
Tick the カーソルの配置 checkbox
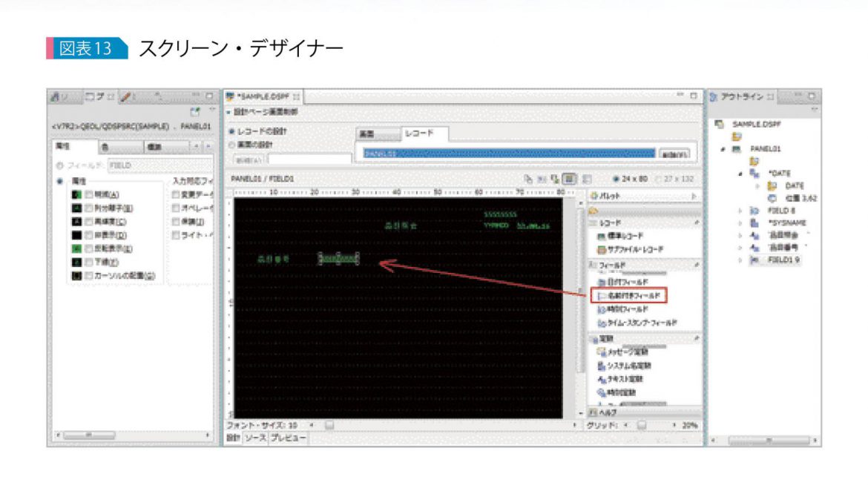tap(88, 276)
